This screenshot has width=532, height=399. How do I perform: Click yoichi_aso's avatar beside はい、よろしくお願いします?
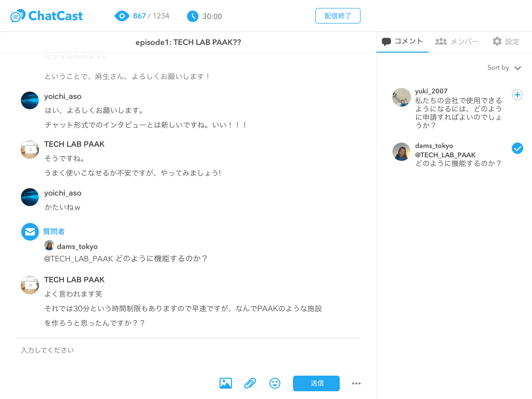point(30,101)
